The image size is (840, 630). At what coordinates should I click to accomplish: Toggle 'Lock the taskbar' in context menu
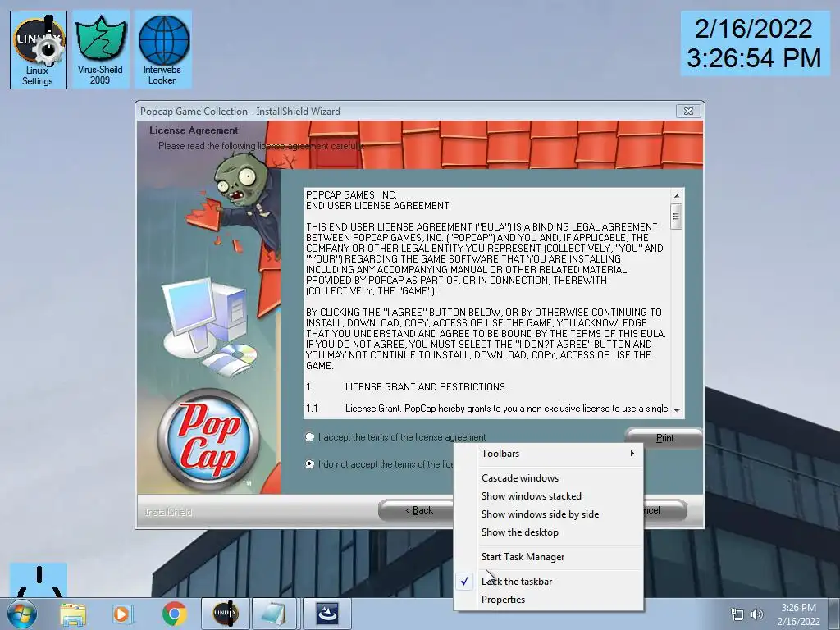click(x=549, y=582)
